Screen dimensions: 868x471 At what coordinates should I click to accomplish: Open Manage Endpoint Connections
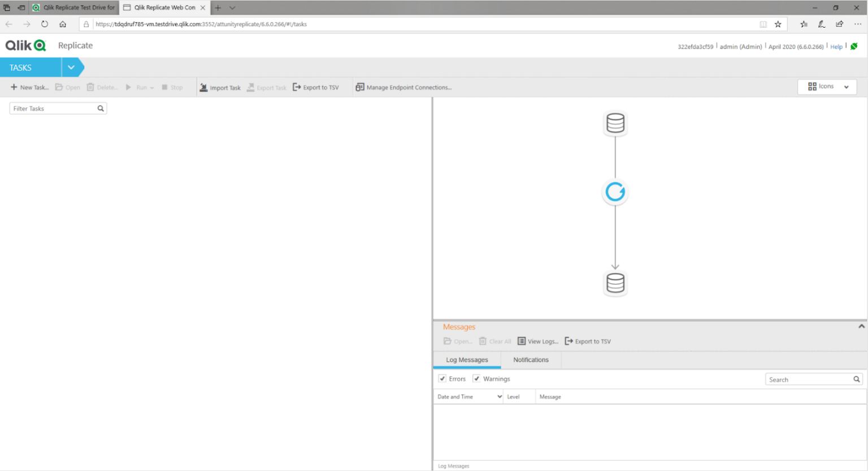(x=403, y=88)
